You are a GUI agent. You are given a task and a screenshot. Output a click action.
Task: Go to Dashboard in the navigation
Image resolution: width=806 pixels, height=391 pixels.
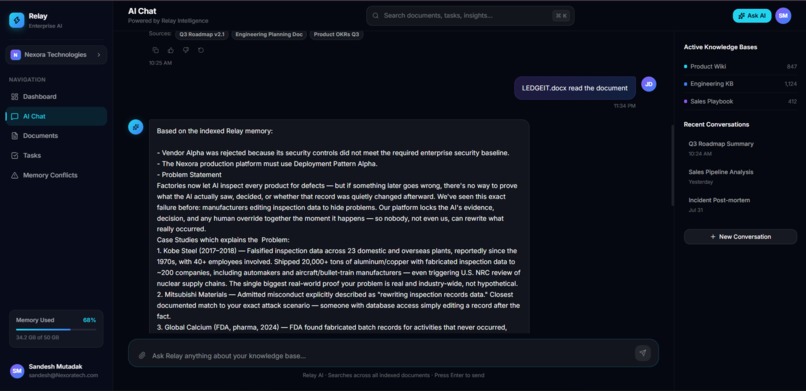click(x=56, y=97)
